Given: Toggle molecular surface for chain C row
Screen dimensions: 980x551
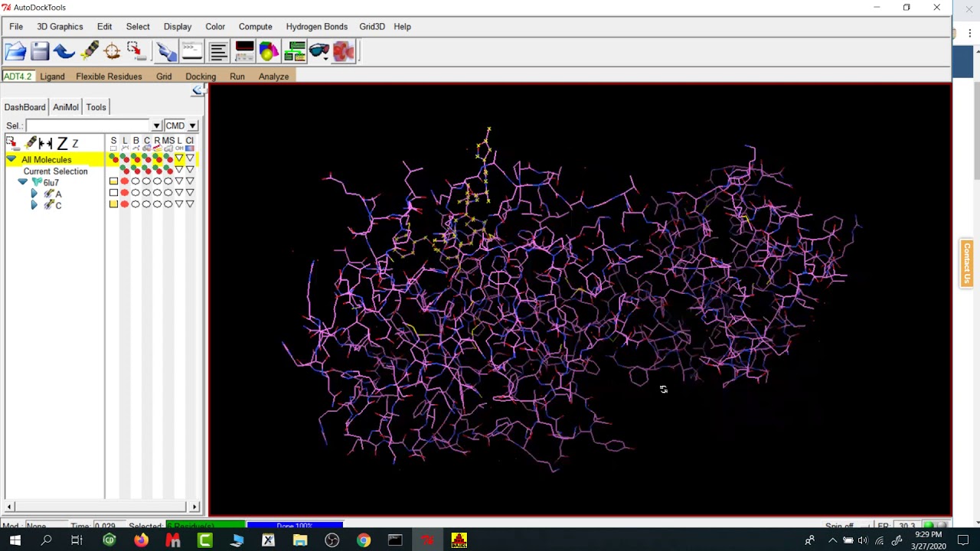Looking at the screenshot, I should (168, 204).
